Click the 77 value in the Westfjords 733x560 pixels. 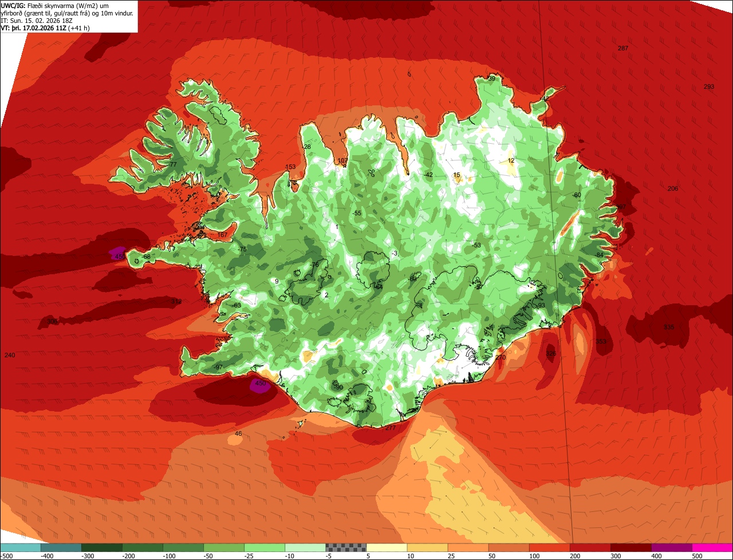tap(173, 164)
